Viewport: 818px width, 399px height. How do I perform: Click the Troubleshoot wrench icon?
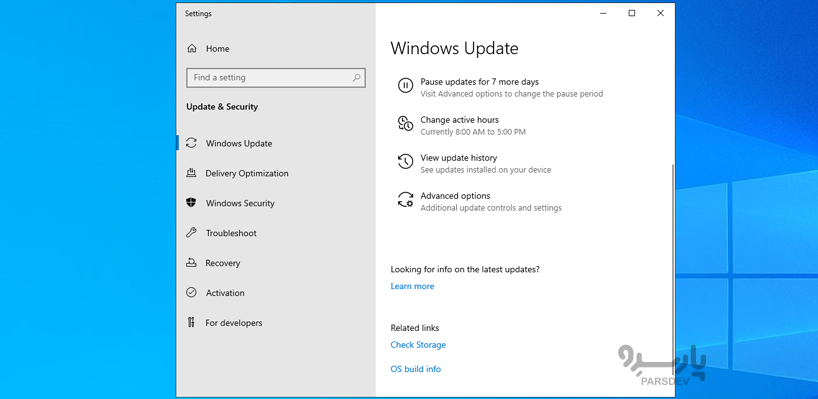point(191,233)
